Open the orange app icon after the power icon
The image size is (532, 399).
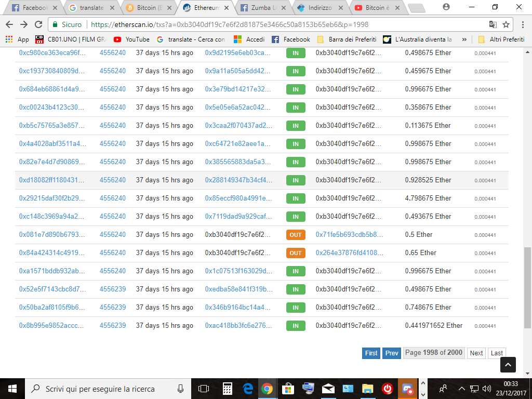tap(407, 389)
